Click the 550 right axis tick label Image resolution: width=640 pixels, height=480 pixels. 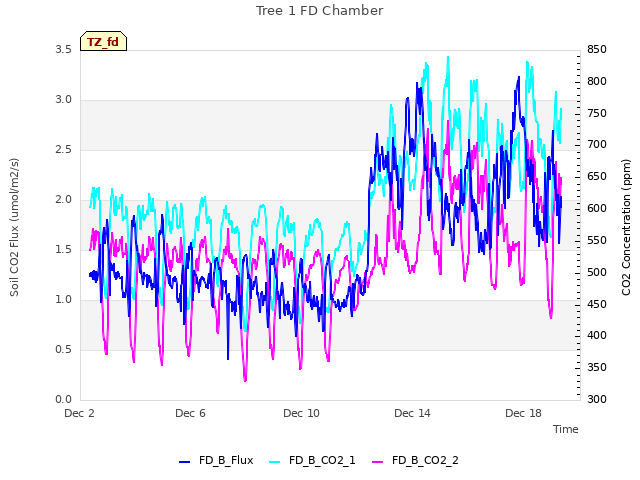(x=597, y=240)
